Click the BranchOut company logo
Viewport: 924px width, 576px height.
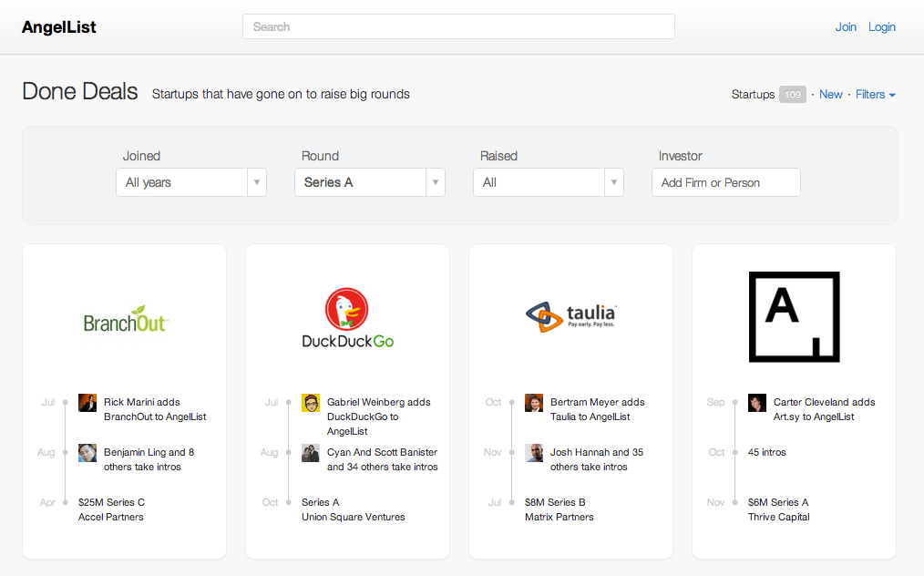point(125,319)
